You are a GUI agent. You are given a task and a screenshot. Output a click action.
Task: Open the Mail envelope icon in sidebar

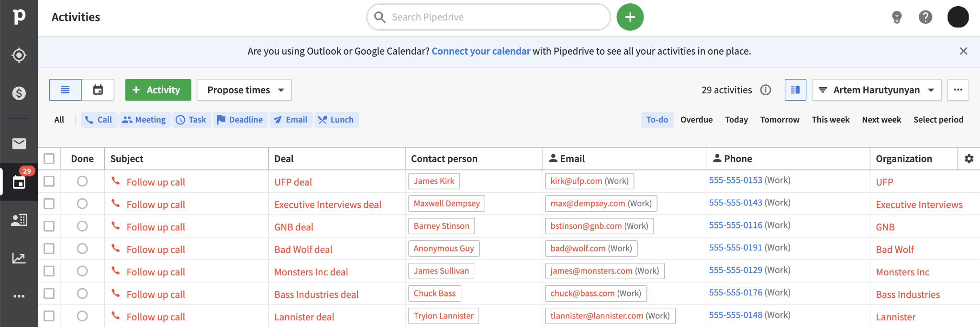click(19, 143)
